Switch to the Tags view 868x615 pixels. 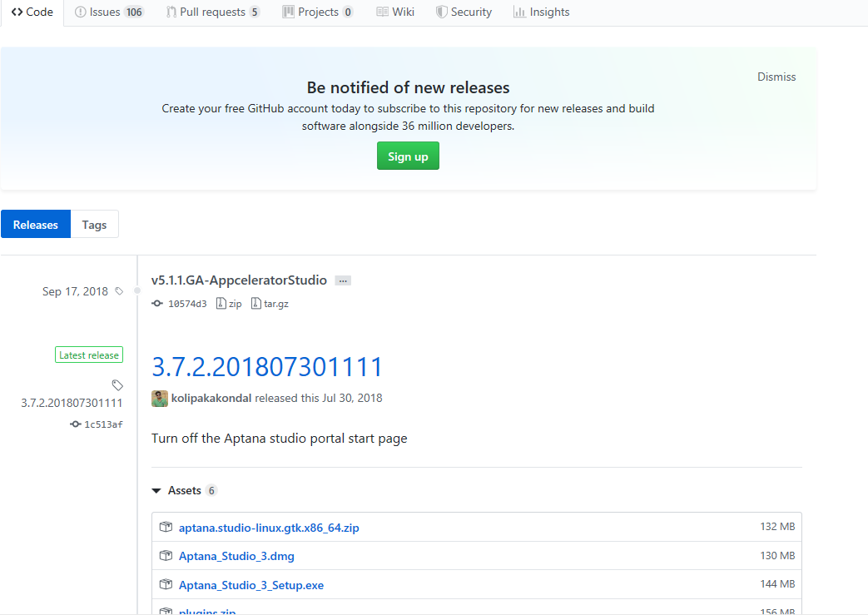pyautogui.click(x=94, y=224)
